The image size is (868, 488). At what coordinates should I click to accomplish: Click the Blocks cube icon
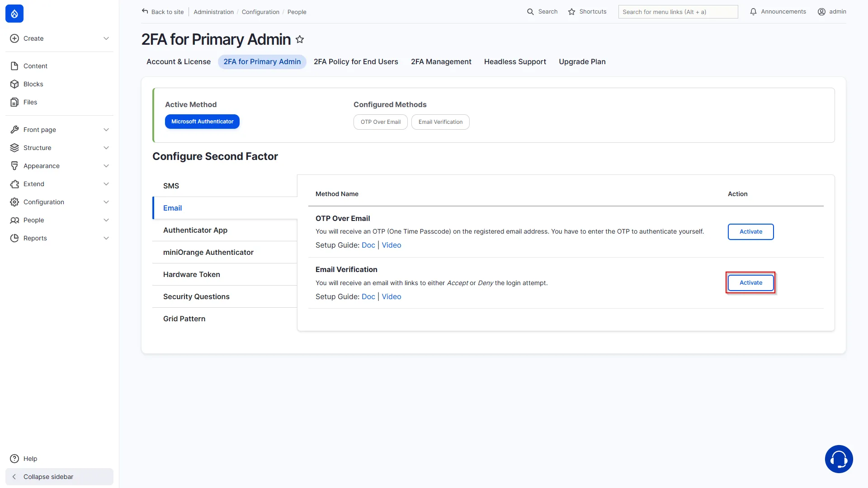pos(14,84)
